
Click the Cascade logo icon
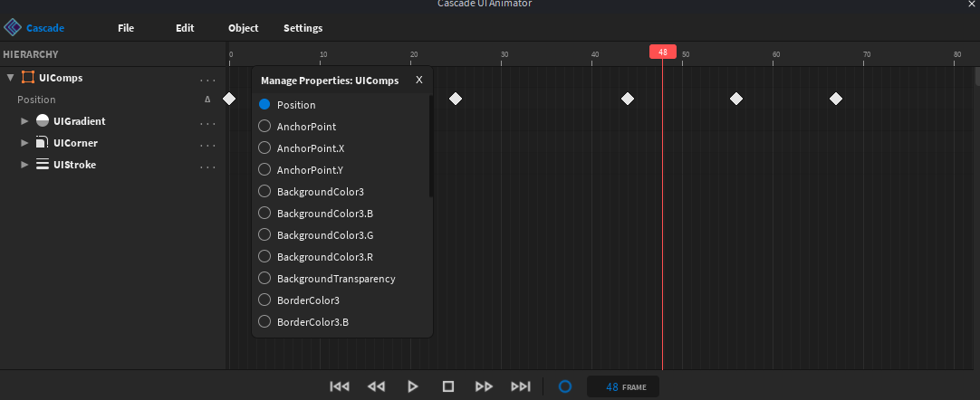click(x=13, y=28)
